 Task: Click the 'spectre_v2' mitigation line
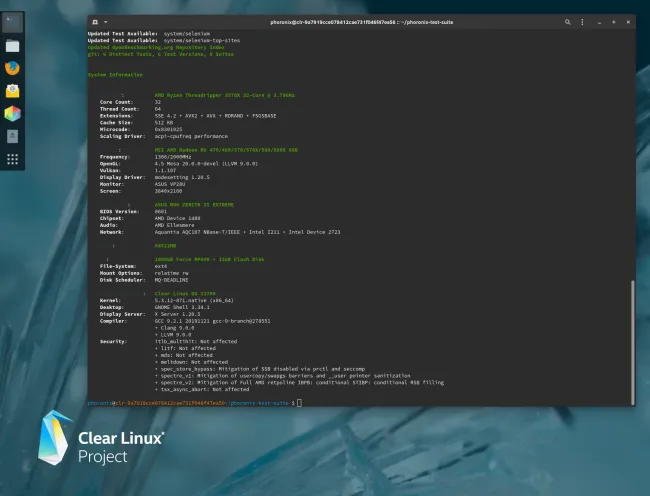coord(299,382)
